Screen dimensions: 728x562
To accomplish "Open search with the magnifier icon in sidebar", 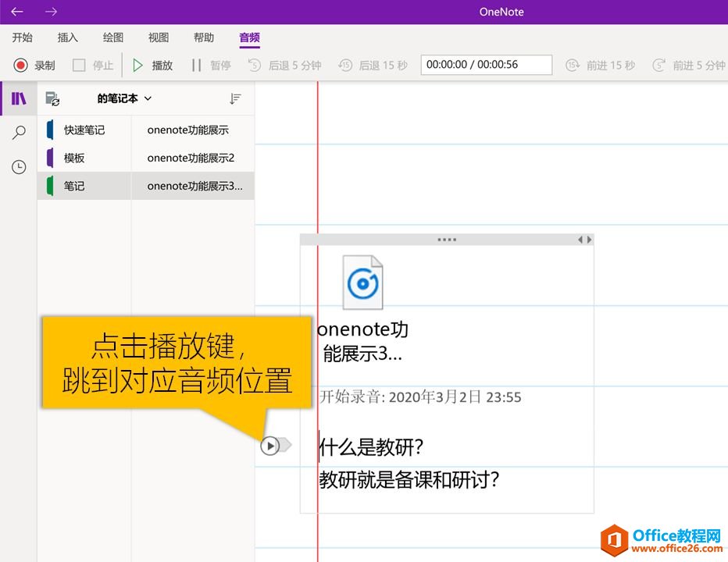I will [17, 132].
